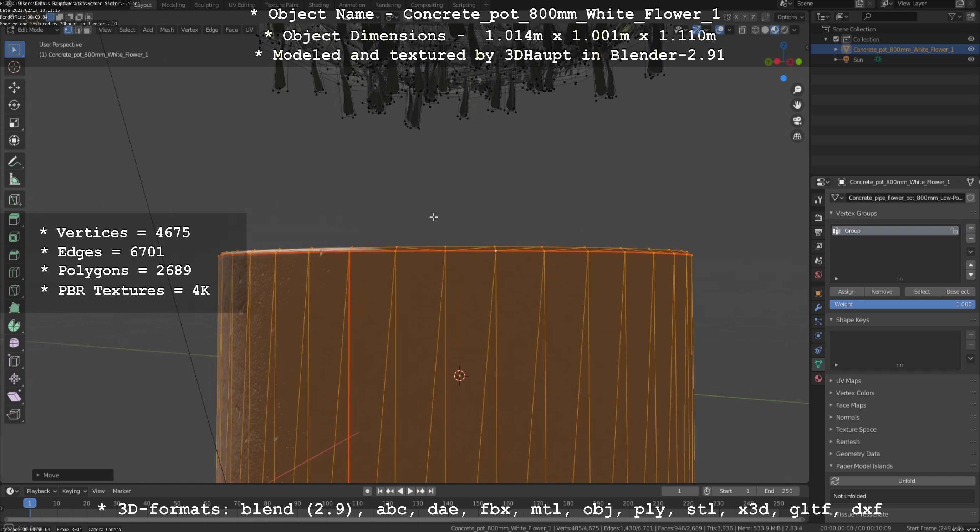Activate the Annotate pencil tool
980x532 pixels.
(x=14, y=161)
